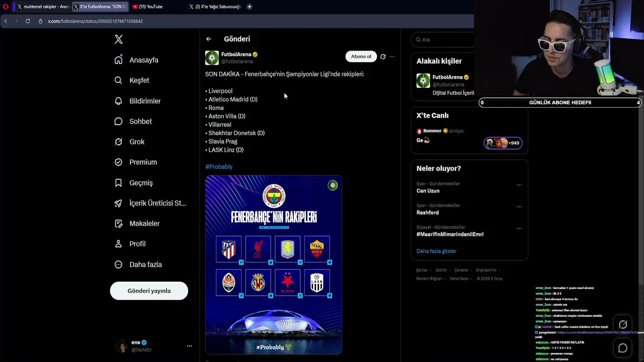This screenshot has height=362, width=644.
Task: Click the Opera logo in the tab bar
Action: click(6, 7)
